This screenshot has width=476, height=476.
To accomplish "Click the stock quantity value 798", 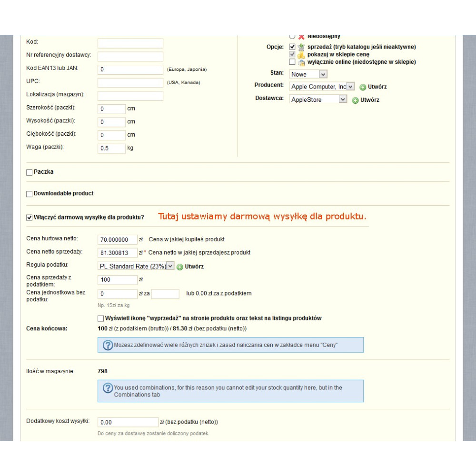I will click(x=103, y=371).
